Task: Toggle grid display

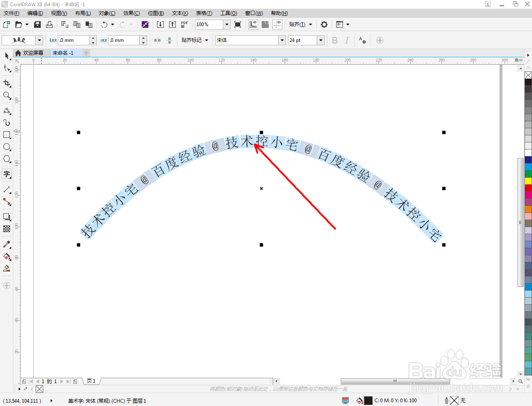Action: (265, 24)
